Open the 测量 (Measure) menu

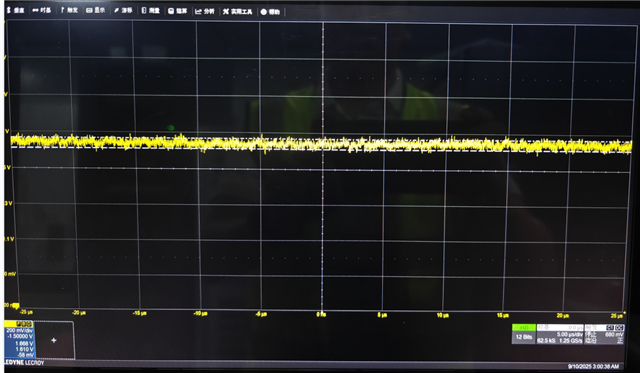(150, 11)
